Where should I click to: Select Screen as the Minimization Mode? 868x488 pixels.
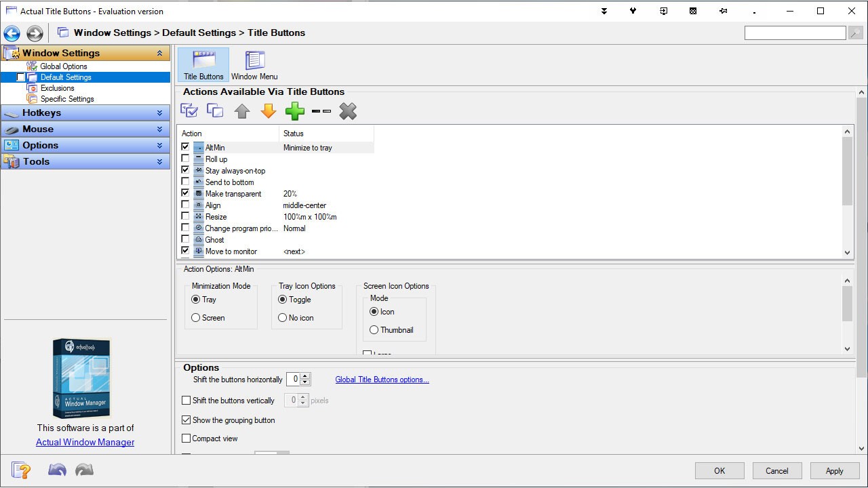click(195, 317)
